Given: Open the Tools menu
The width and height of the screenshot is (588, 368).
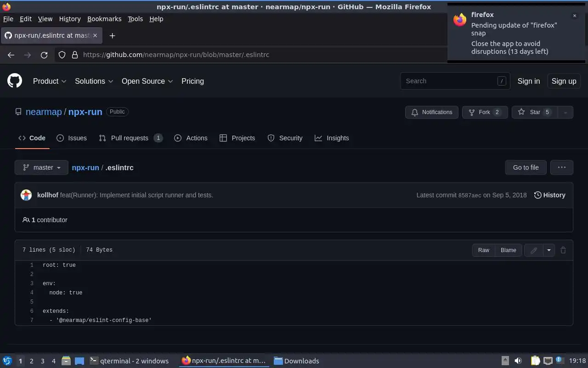Looking at the screenshot, I should click(x=135, y=19).
